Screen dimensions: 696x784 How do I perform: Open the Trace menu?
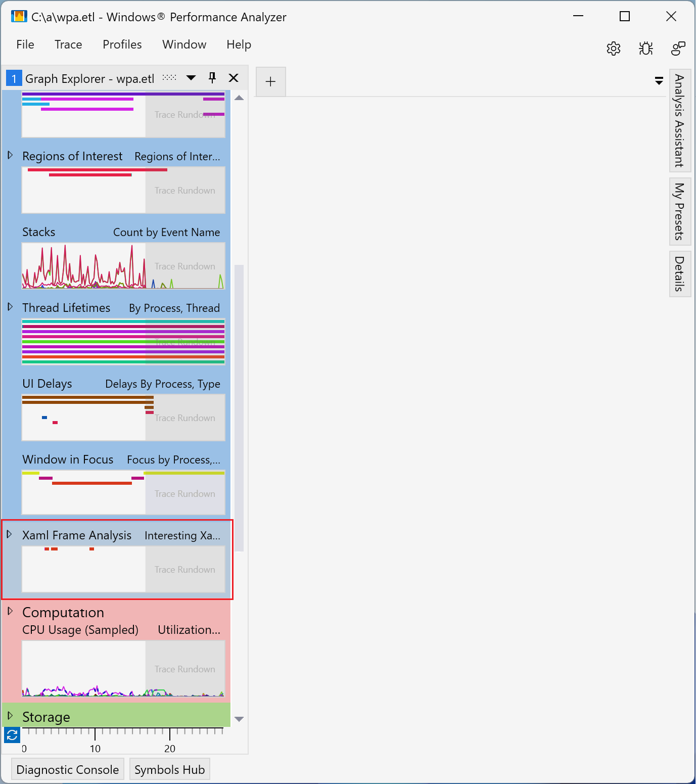(x=68, y=44)
